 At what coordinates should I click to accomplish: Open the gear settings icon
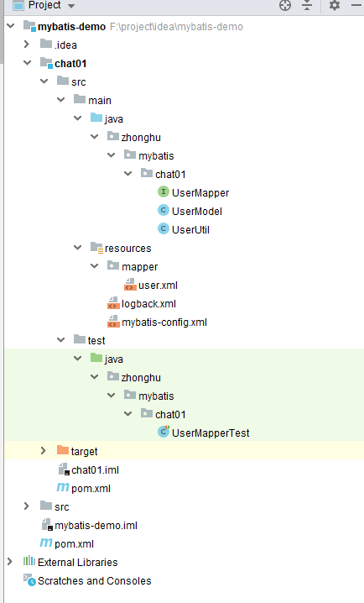335,5
